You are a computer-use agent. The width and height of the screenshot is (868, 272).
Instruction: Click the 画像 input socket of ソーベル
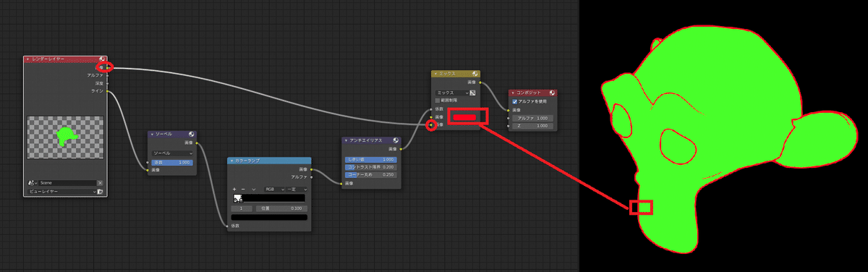coord(148,170)
